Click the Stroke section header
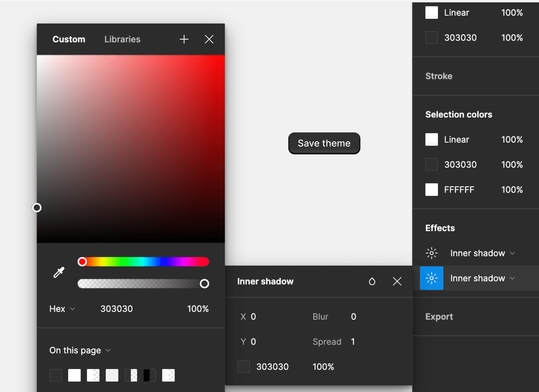539x392 pixels. (x=439, y=76)
